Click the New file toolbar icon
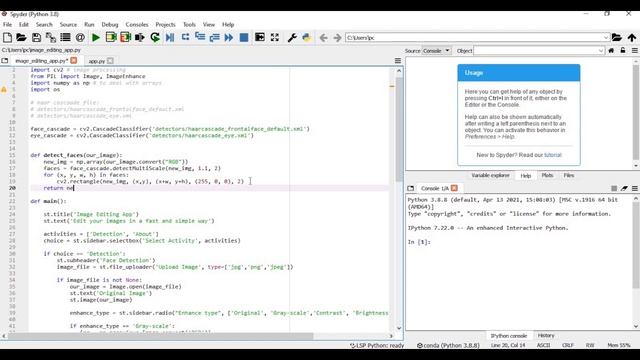Screen dimensions: 640x360 coord(7,38)
